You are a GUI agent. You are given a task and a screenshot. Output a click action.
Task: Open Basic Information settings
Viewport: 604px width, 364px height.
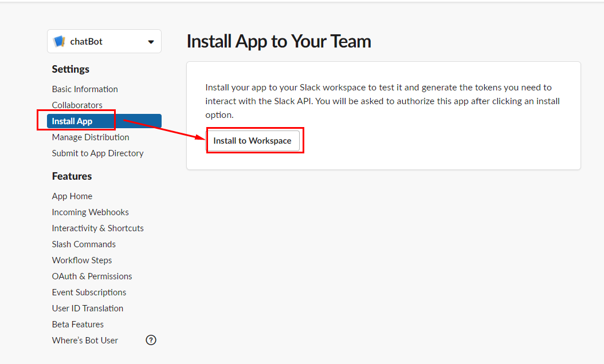coord(85,89)
